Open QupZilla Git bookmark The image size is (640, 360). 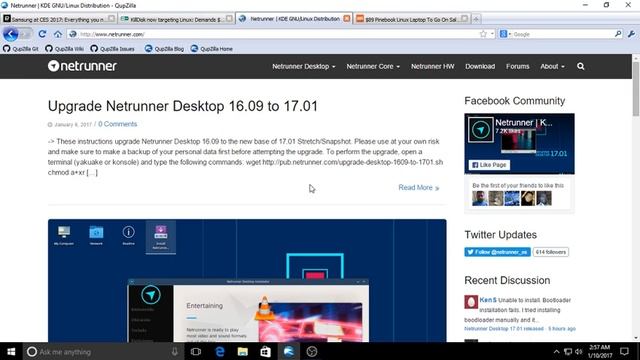coord(21,49)
